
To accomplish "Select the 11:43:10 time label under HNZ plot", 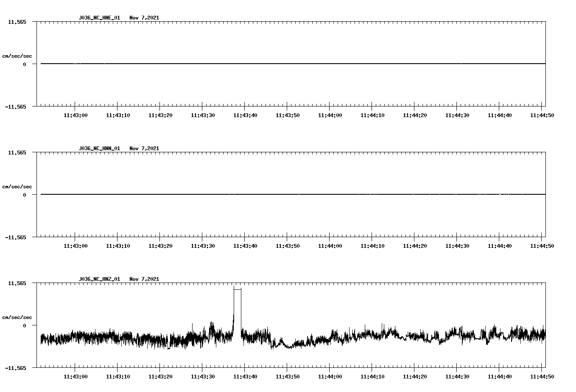I will [118, 377].
